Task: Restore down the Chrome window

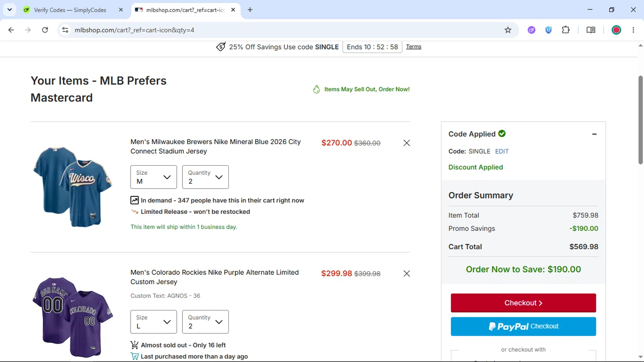Action: pos(611,9)
